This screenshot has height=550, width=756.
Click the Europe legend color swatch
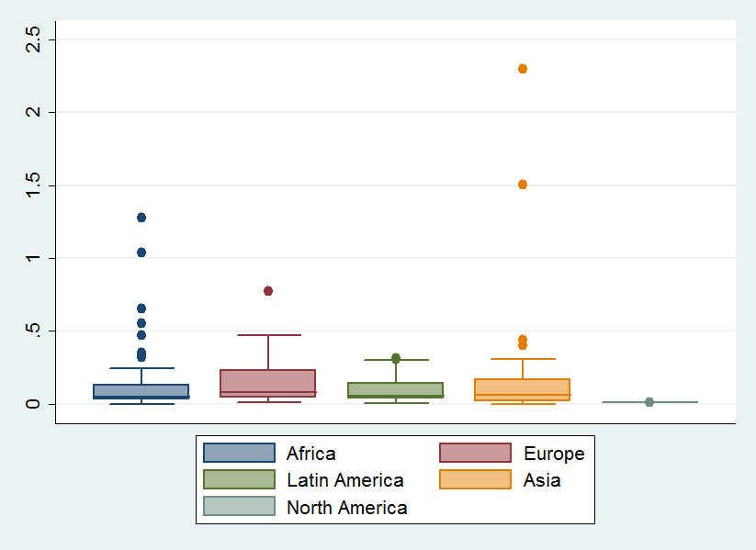[x=475, y=453]
